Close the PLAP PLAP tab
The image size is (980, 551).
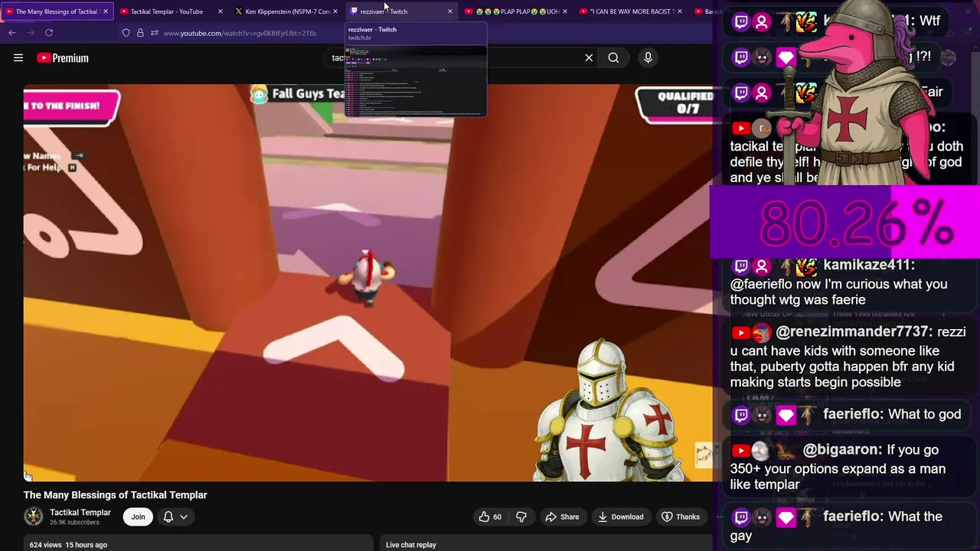(565, 11)
